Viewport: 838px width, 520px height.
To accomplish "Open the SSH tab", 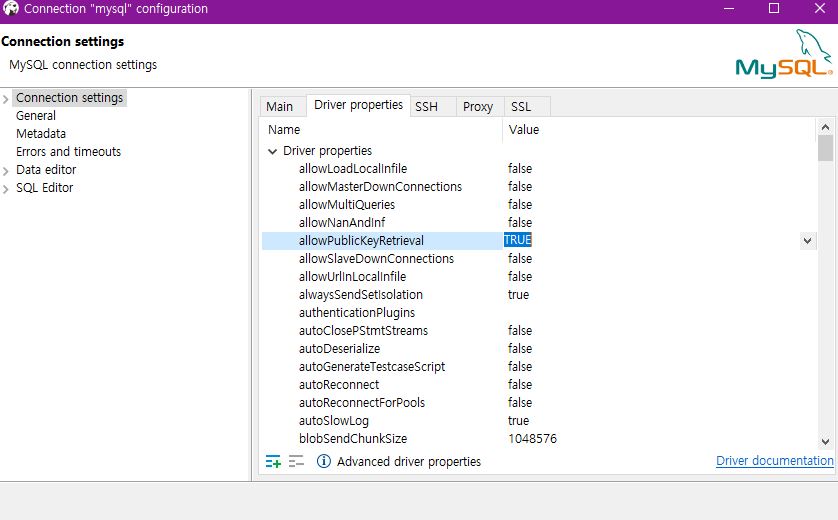I will [x=426, y=106].
